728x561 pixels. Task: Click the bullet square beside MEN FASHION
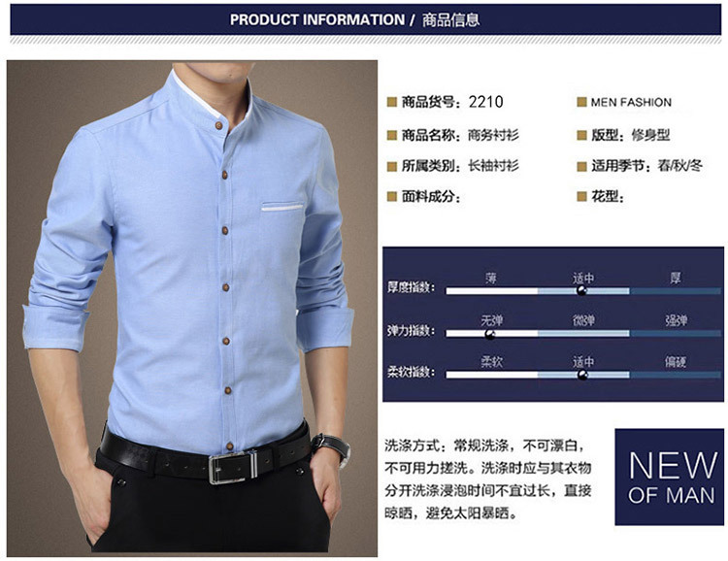[581, 102]
